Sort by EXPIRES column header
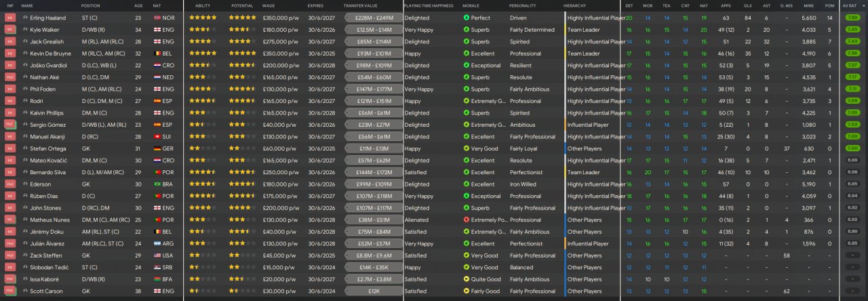Screen dimensions: 868x301 315,5
